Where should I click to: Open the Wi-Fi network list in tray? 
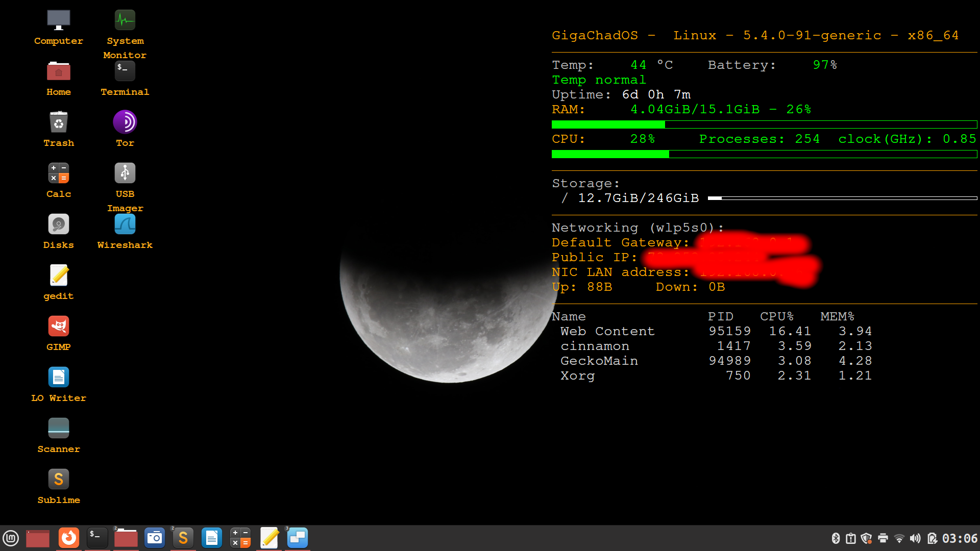click(899, 538)
